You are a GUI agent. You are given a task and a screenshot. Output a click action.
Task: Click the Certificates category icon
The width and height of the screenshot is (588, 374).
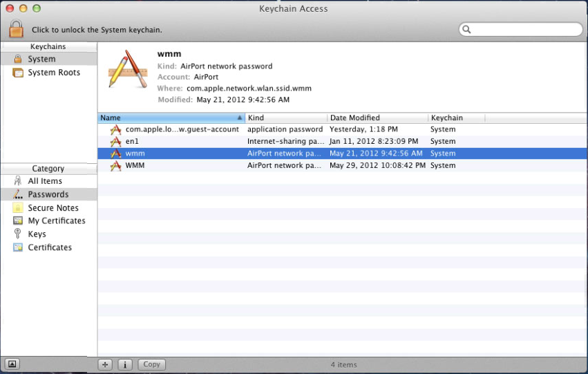click(18, 247)
